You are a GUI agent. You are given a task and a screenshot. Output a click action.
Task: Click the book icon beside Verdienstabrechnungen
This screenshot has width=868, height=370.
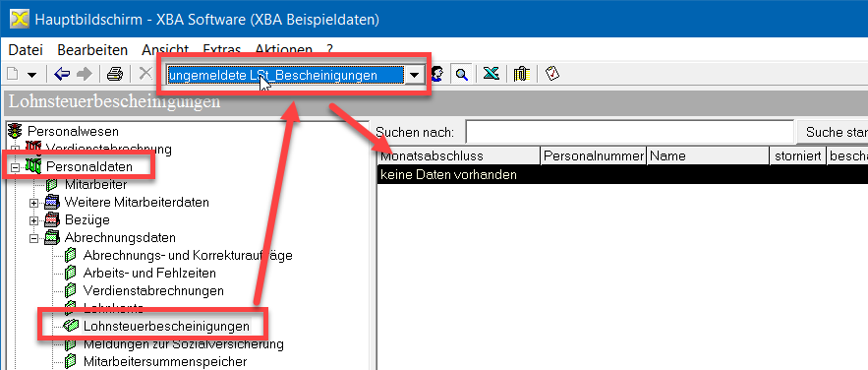click(71, 291)
